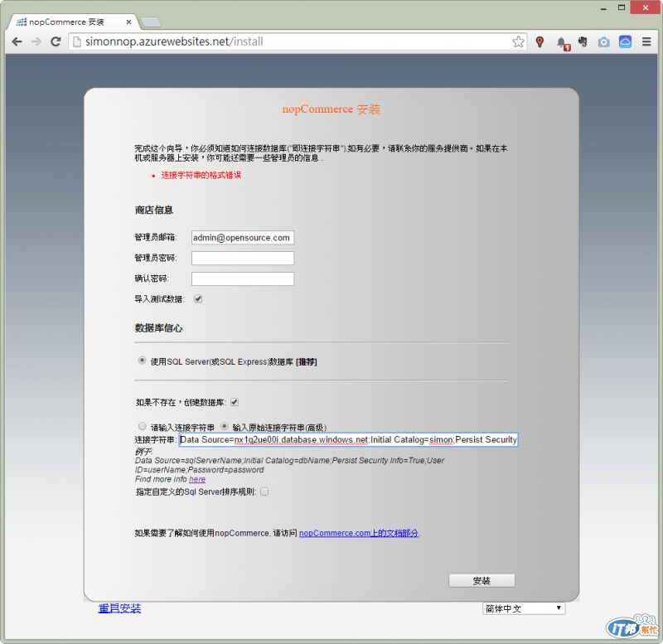Click the 数据库信心 section heading
Viewport: 663px width, 644px height.
coord(158,328)
